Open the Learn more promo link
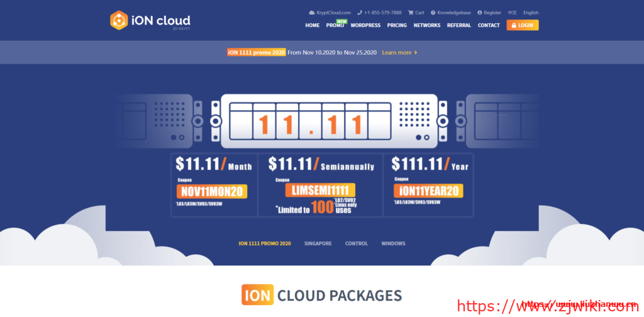 tap(397, 53)
